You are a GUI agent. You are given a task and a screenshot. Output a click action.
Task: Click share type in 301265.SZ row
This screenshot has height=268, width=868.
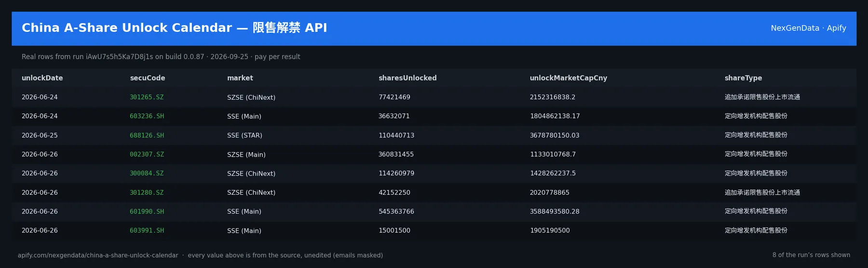coord(762,97)
